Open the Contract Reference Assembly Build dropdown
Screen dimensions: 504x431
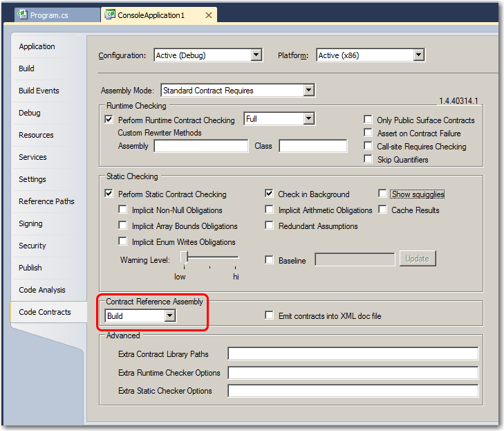pyautogui.click(x=169, y=316)
